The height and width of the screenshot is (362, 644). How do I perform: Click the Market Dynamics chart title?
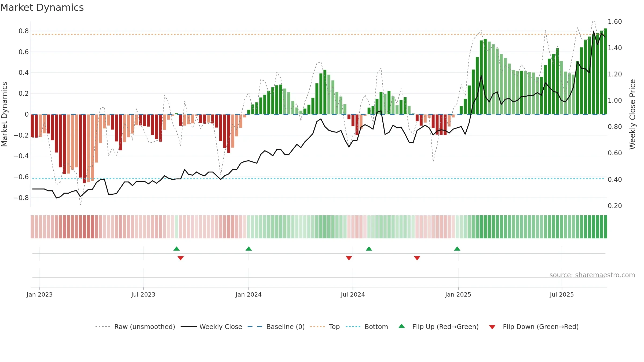coord(42,8)
